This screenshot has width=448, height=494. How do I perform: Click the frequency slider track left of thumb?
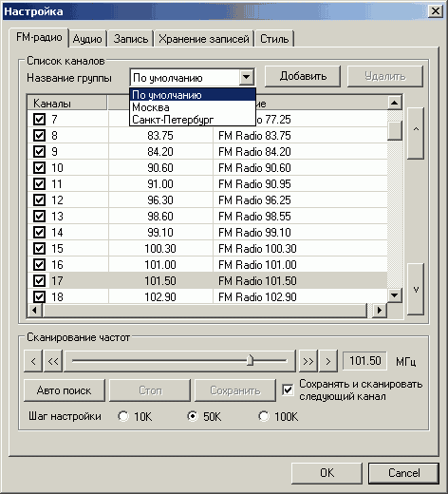(159, 361)
